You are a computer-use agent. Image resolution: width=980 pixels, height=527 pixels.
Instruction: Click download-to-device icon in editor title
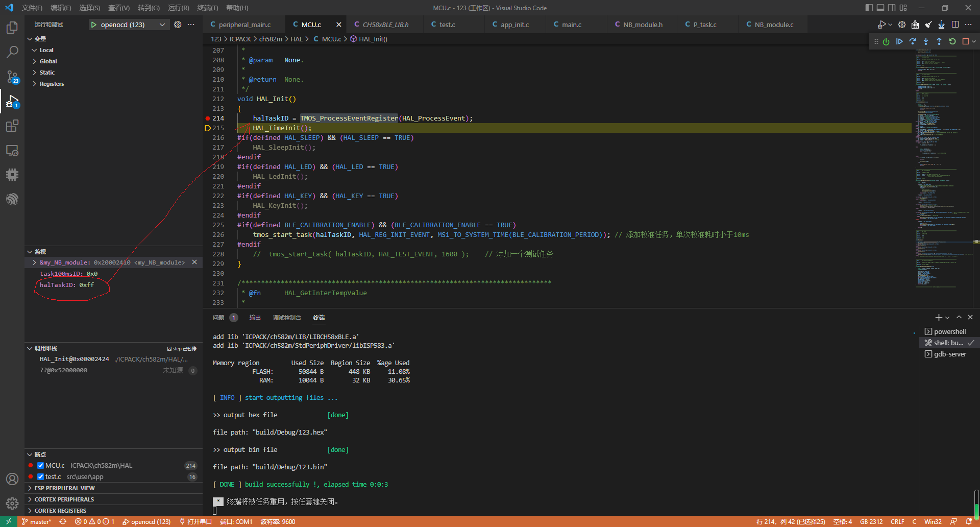click(x=942, y=25)
